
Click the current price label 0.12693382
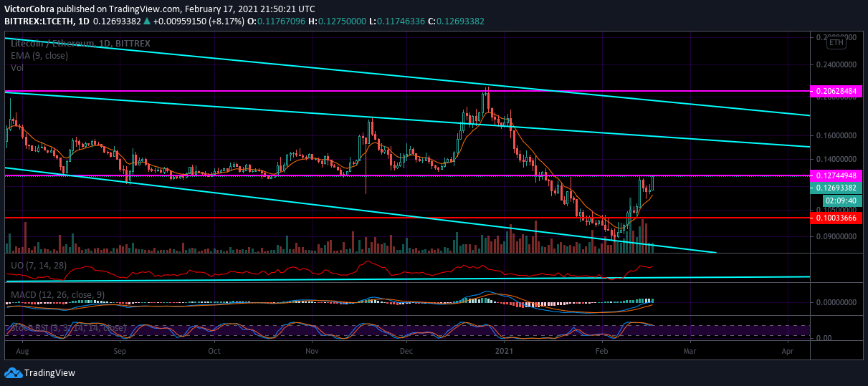(836, 188)
